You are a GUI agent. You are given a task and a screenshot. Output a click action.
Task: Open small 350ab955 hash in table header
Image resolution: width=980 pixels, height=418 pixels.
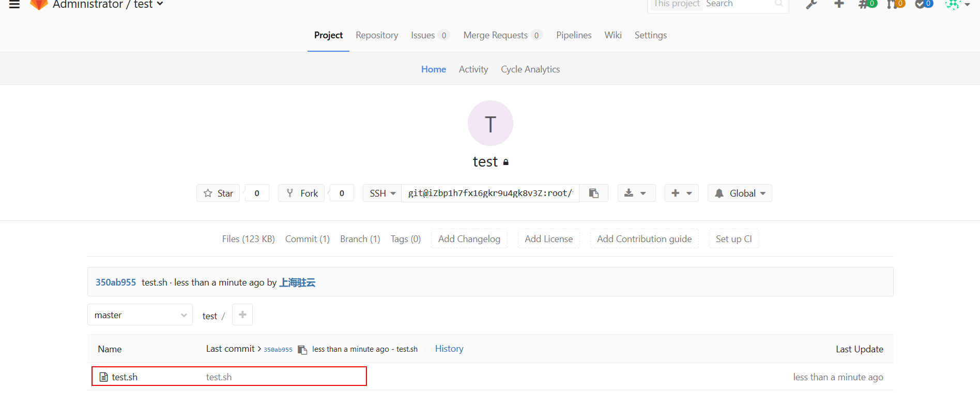[x=278, y=350]
